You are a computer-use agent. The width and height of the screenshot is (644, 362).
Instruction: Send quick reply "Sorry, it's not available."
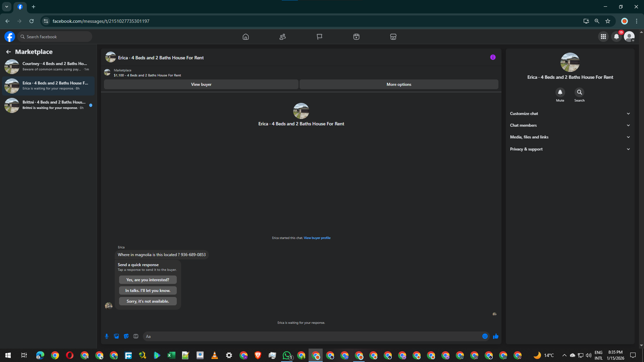pyautogui.click(x=148, y=301)
